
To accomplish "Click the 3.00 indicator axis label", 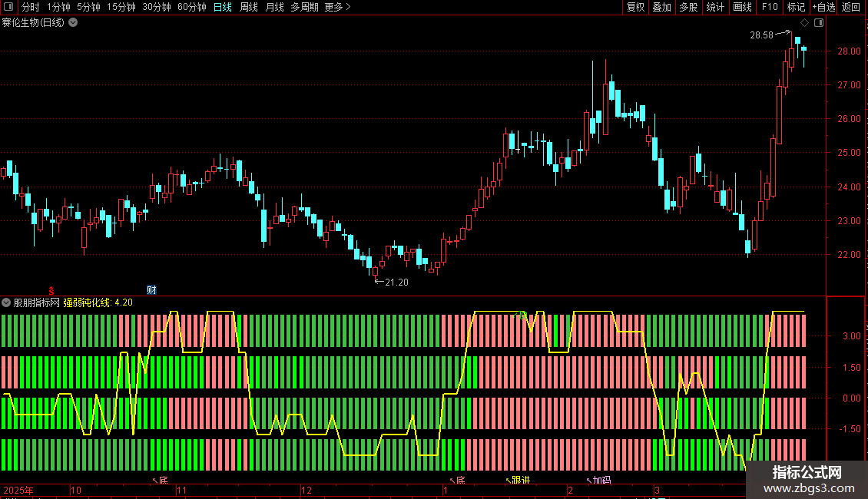I will tap(851, 335).
